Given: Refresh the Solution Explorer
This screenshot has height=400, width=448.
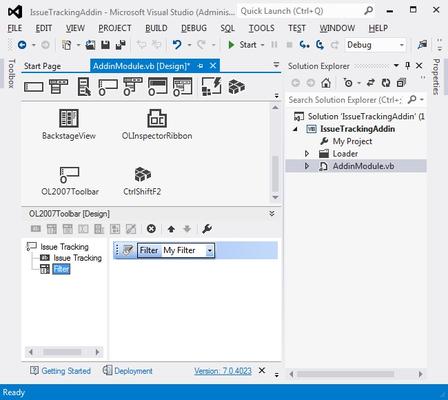Looking at the screenshot, I should click(386, 82).
